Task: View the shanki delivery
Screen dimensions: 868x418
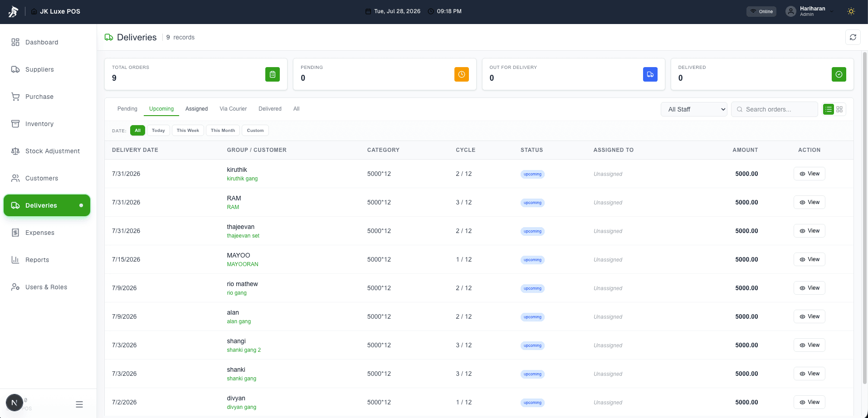Action: click(809, 374)
